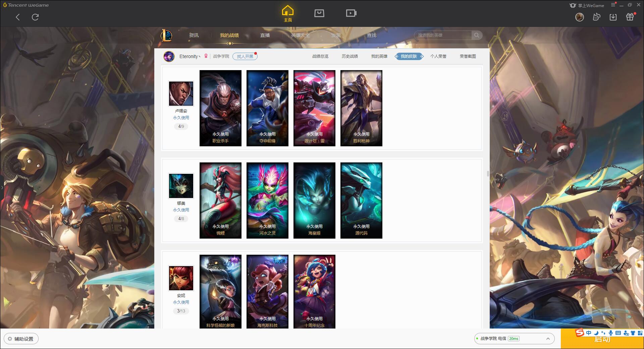Click the 搜索我的英雄 search field
Viewport: 644px width, 349px height.
click(x=443, y=35)
